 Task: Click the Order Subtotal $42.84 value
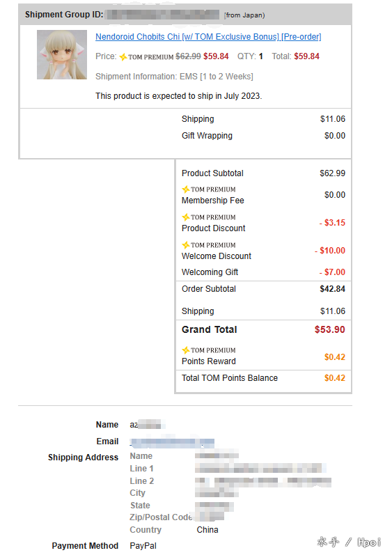[333, 289]
